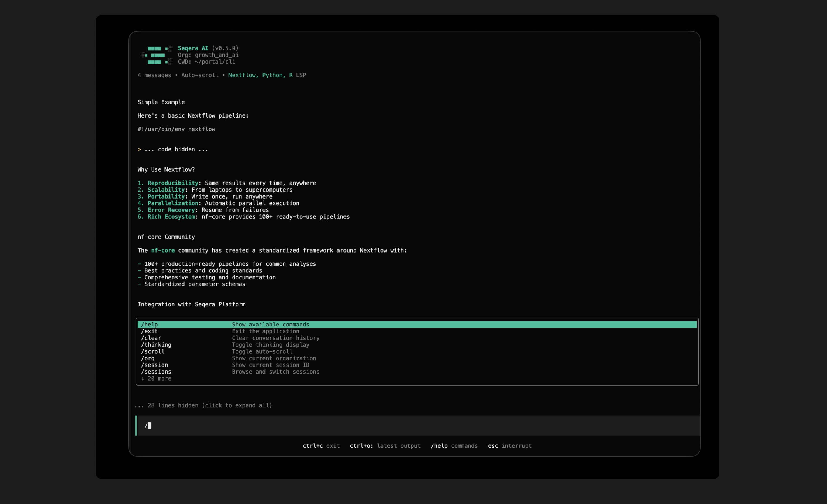This screenshot has height=504, width=827.
Task: Click the 'Org: growth_and_ai' line
Action: tap(208, 55)
